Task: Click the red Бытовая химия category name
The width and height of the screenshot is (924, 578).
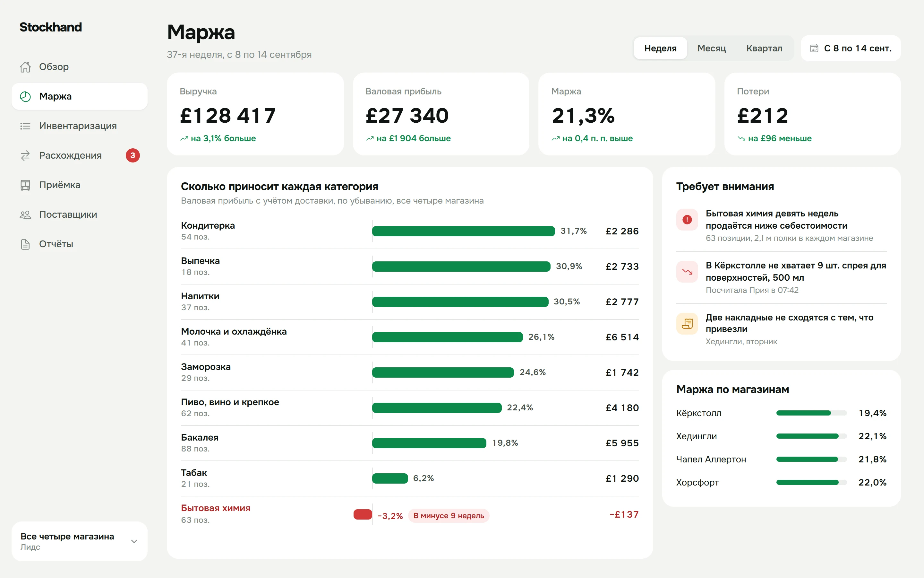Action: pos(216,508)
